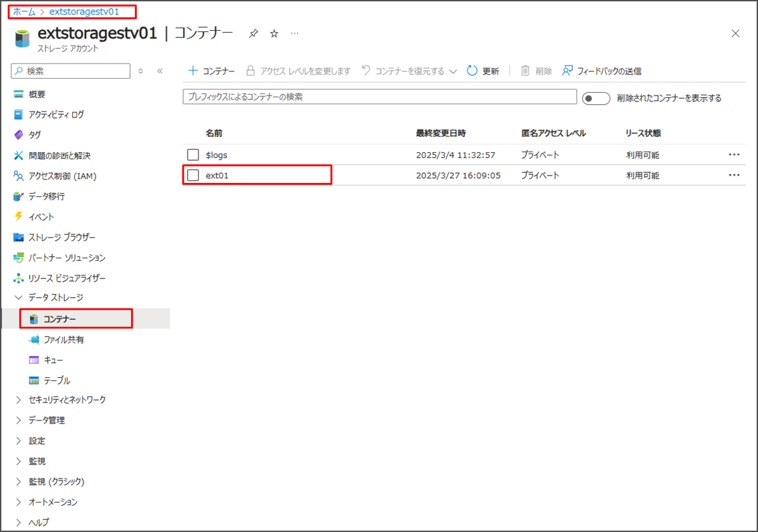
Task: Click the ホーム breadcrumb link
Action: [24, 11]
